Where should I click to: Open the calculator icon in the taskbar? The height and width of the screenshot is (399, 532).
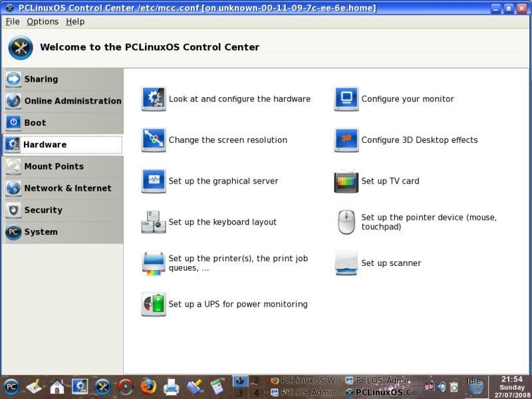(x=217, y=387)
